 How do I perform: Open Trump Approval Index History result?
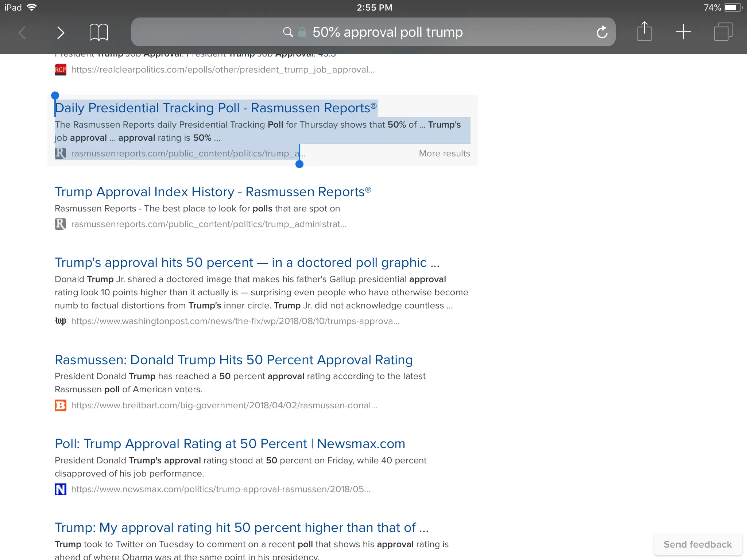pyautogui.click(x=213, y=192)
